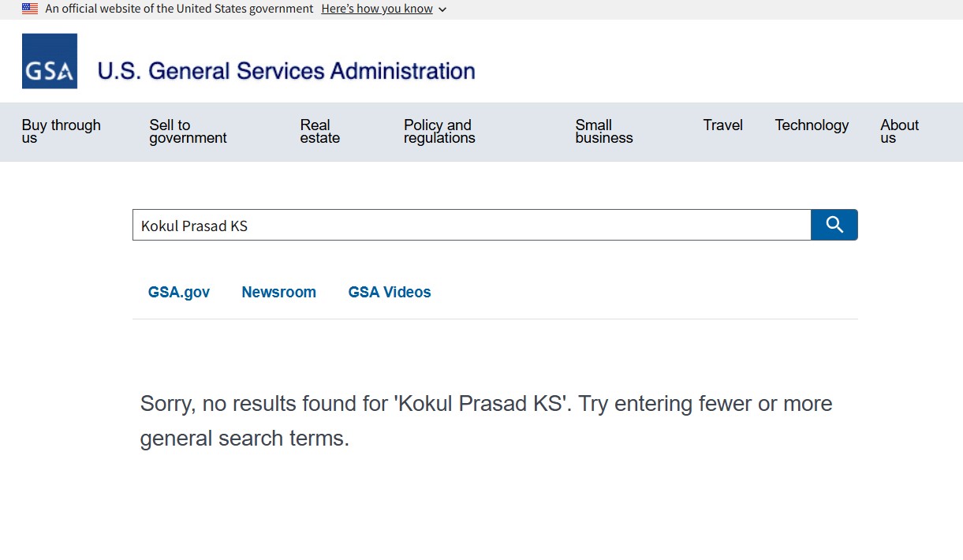
Task: Switch to the GSA.gov results tab
Action: (x=179, y=292)
